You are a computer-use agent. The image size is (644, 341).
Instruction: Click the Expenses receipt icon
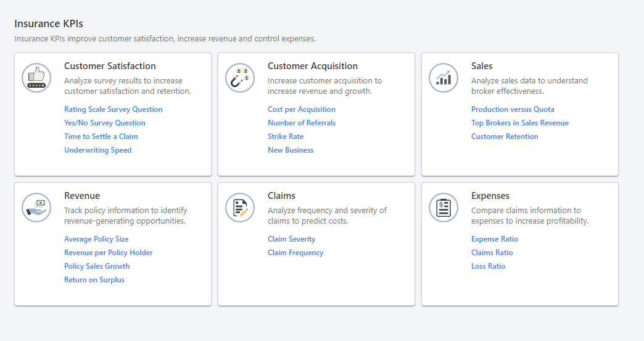(444, 208)
